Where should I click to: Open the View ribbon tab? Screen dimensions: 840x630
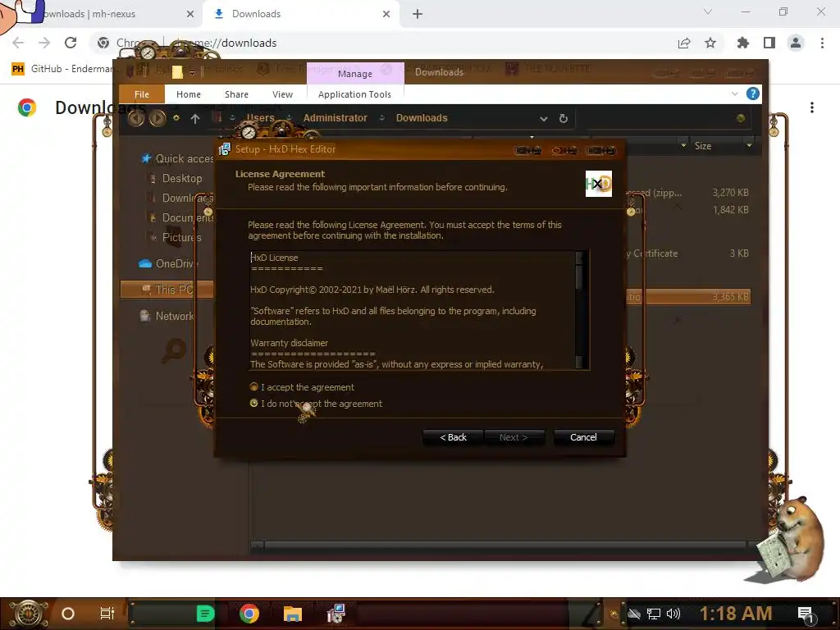click(x=282, y=94)
